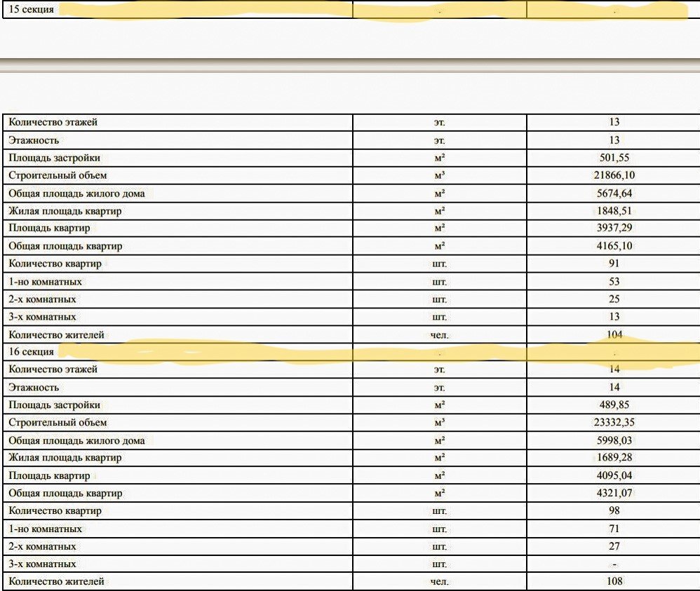Click 'Количество этажей' label in row valued 14

(53, 369)
